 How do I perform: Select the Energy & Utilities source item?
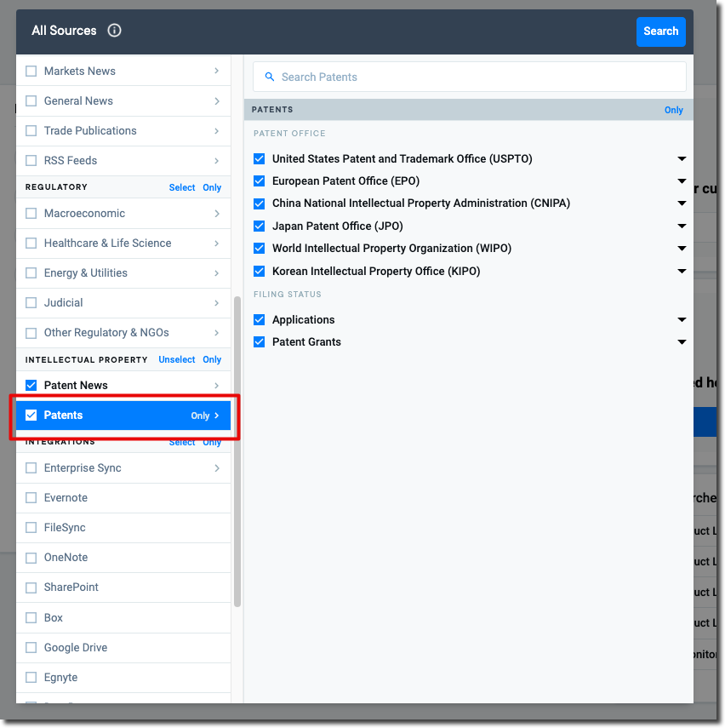click(85, 272)
